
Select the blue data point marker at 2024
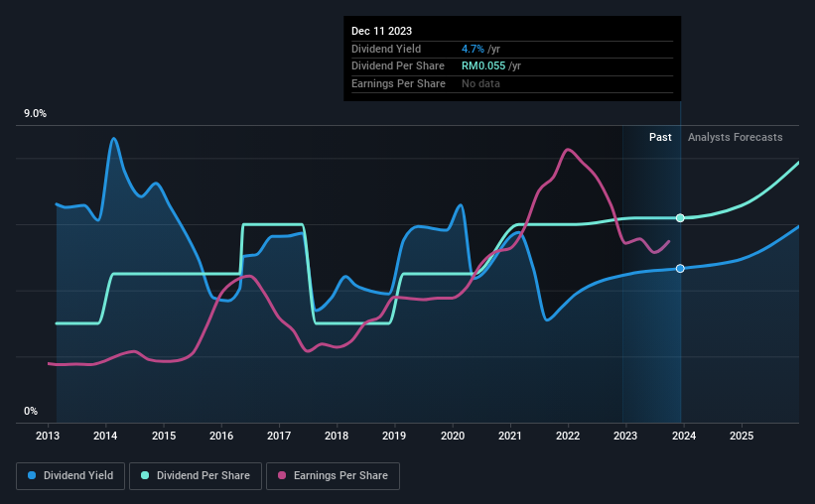tap(680, 269)
